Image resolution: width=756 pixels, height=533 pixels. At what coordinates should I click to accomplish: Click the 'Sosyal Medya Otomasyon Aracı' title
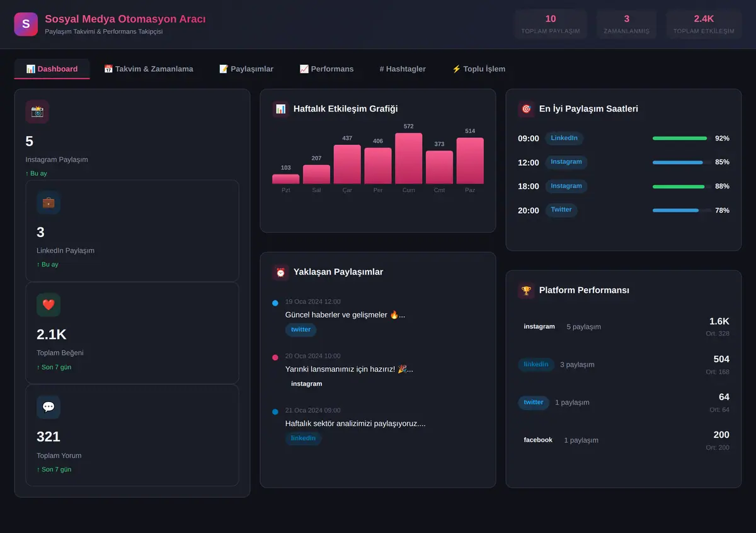125,19
